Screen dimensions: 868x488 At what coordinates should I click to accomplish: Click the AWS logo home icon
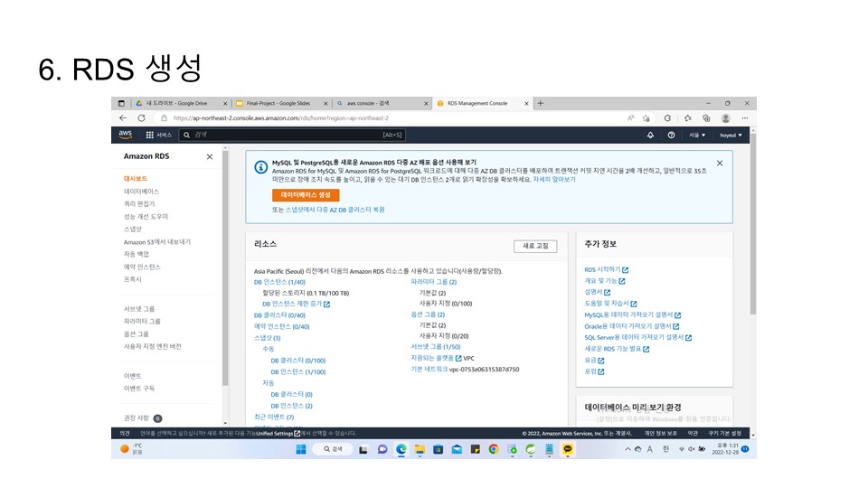coord(125,135)
